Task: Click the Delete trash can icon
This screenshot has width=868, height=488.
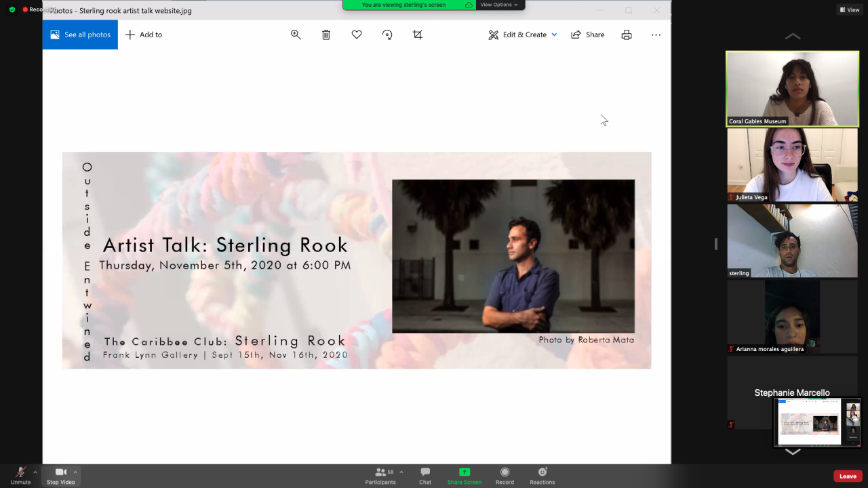Action: pyautogui.click(x=326, y=35)
